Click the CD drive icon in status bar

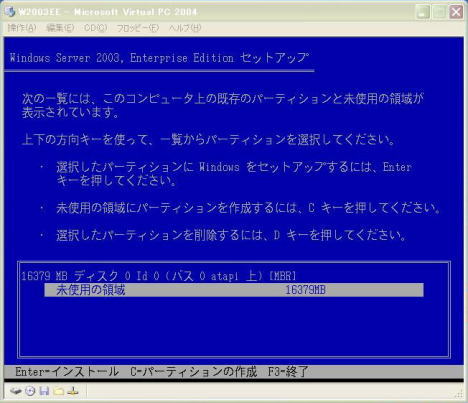coord(30,391)
